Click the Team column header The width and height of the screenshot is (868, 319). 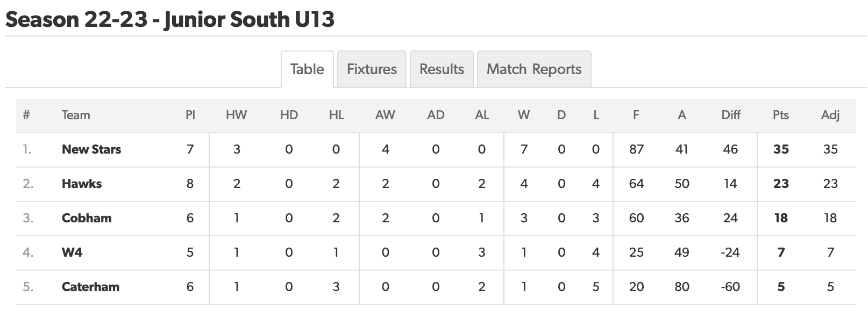click(x=76, y=115)
